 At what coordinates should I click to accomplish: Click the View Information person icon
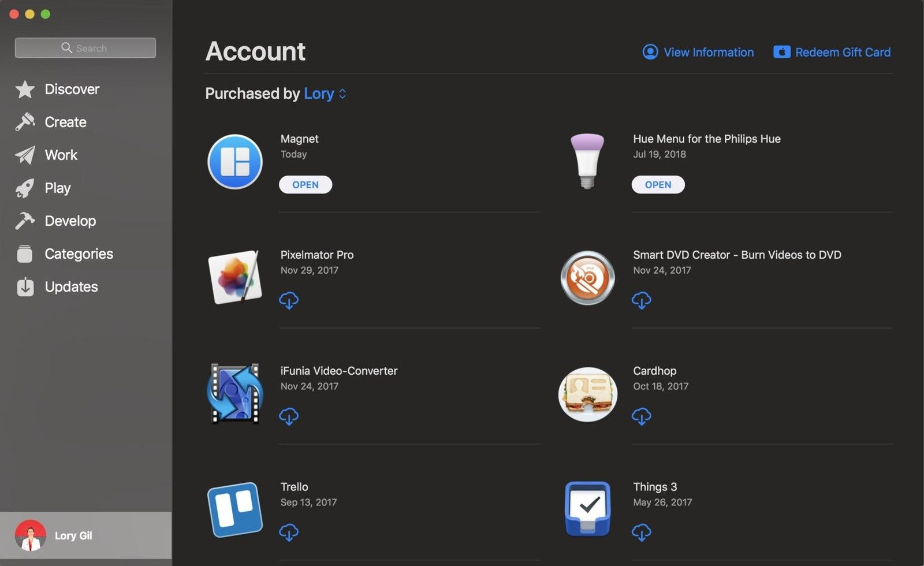650,52
